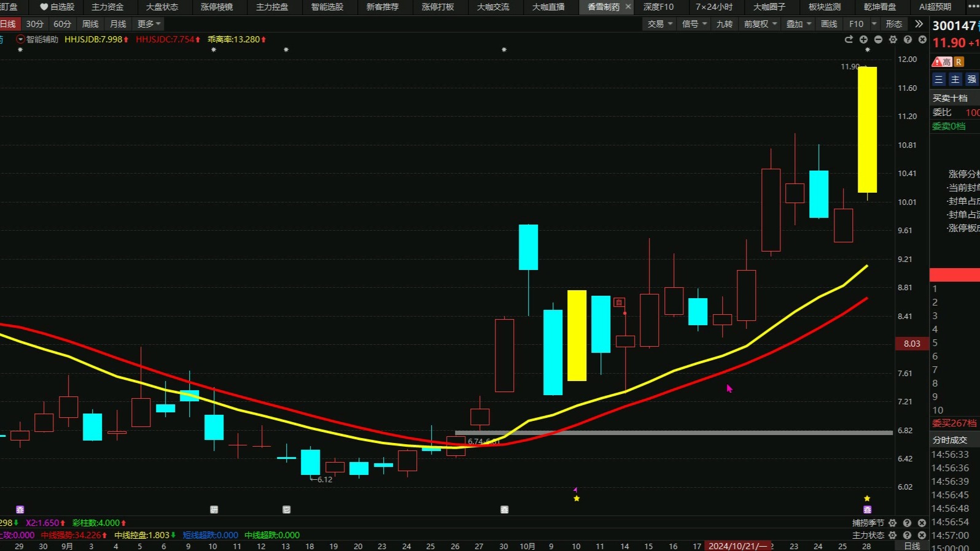Toggle the 形态 pattern view

tap(894, 24)
